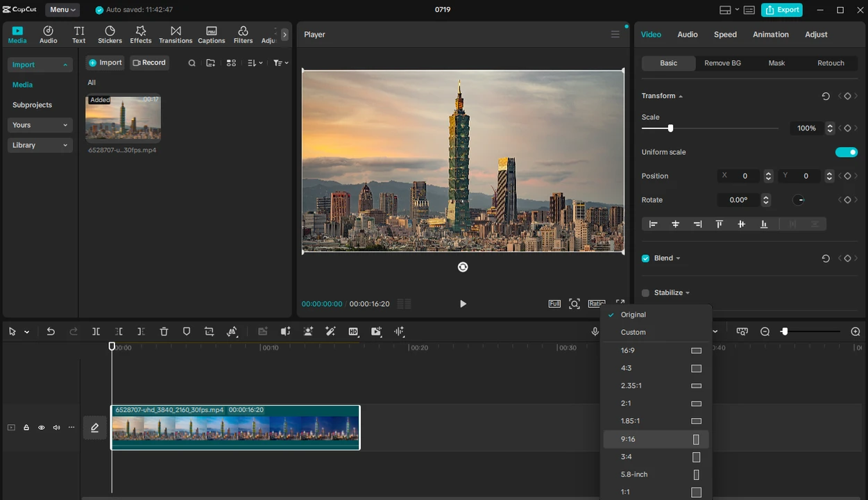This screenshot has height=500, width=868.
Task: Click the search icon in media panel
Action: point(192,63)
